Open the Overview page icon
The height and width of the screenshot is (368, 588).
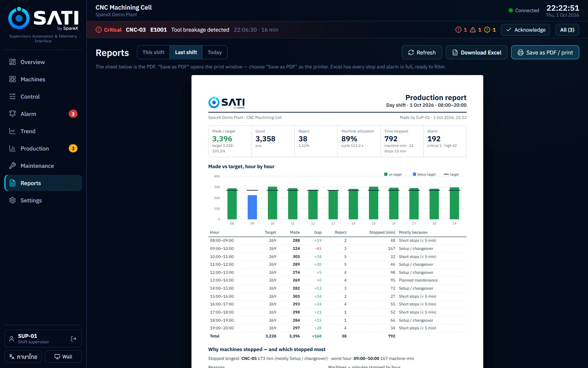coord(12,62)
